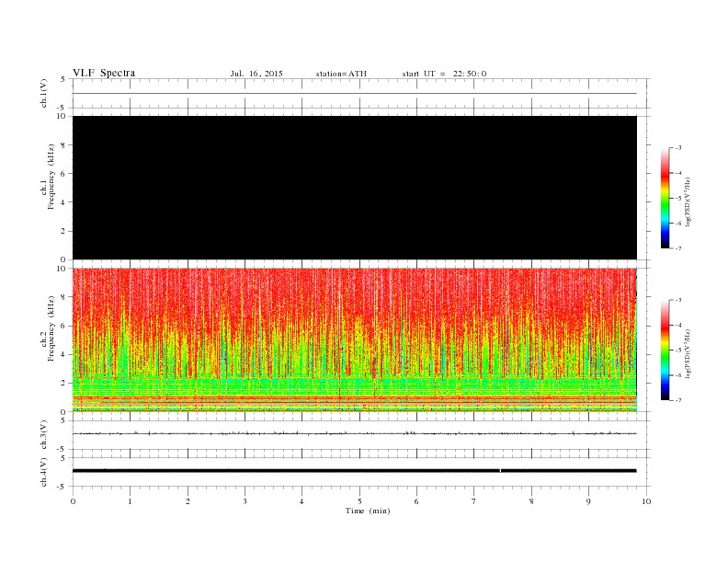Click the black ch.1 spectrogram panel
728x563 pixels.
point(355,188)
